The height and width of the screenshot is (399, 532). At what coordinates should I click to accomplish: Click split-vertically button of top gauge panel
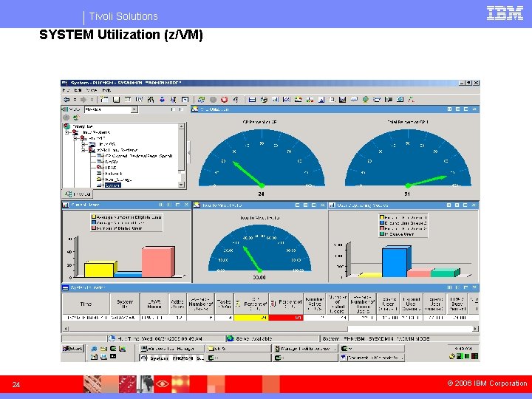449,109
